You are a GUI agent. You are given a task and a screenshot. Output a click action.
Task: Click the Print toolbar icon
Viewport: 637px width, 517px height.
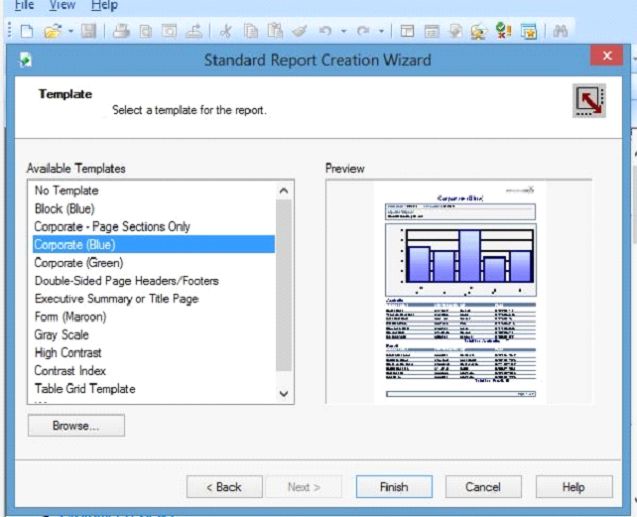click(121, 31)
